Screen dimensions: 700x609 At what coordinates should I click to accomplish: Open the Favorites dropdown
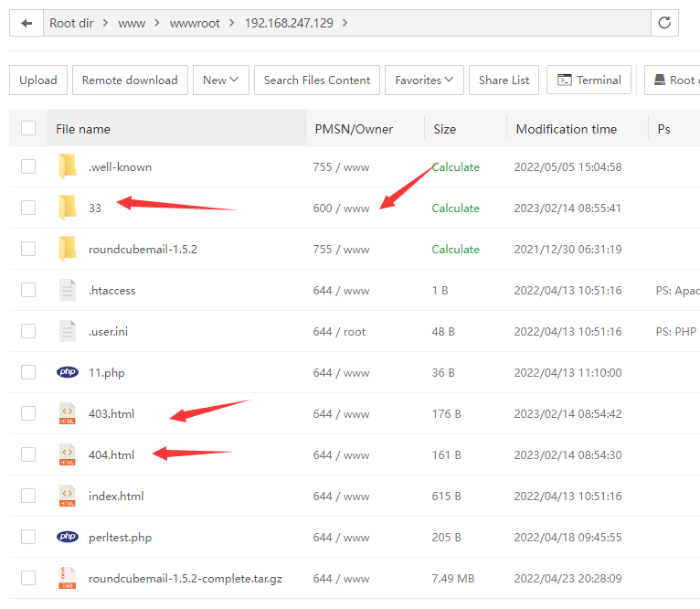point(424,80)
